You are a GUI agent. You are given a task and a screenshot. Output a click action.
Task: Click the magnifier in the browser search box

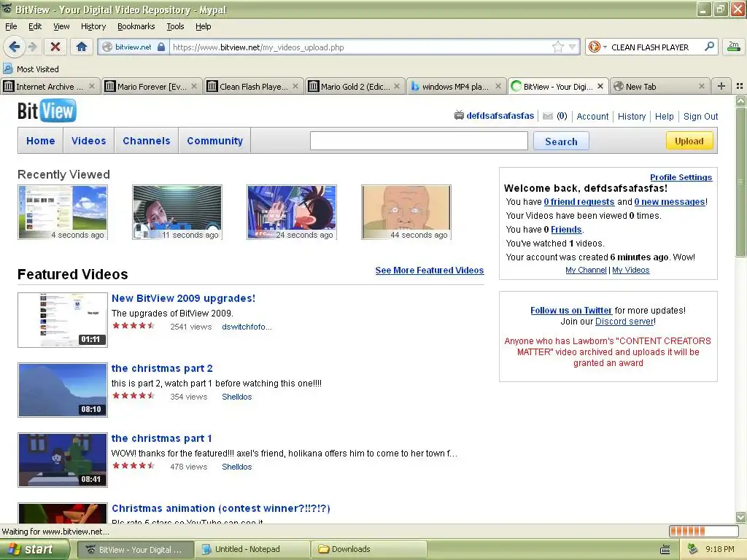coord(709,46)
